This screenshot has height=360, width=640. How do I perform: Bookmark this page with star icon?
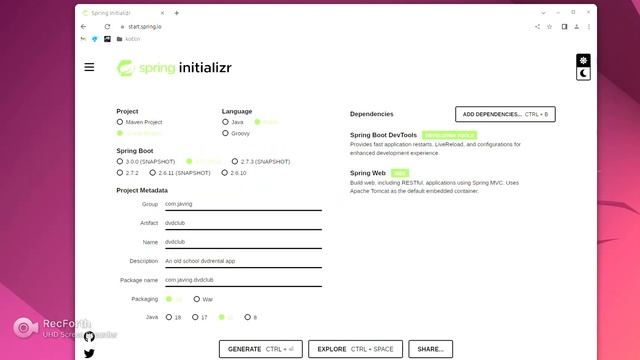pyautogui.click(x=549, y=27)
